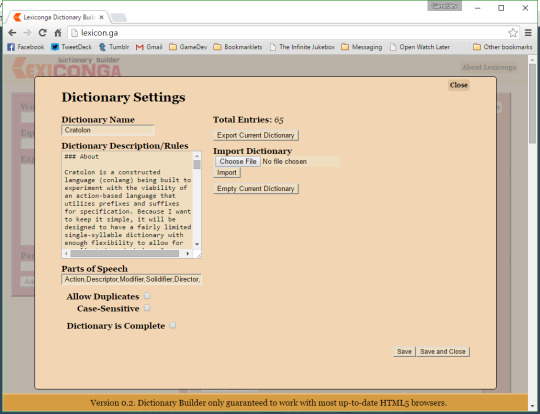The width and height of the screenshot is (540, 414).
Task: Click Export Current Dictionary button
Action: point(256,135)
